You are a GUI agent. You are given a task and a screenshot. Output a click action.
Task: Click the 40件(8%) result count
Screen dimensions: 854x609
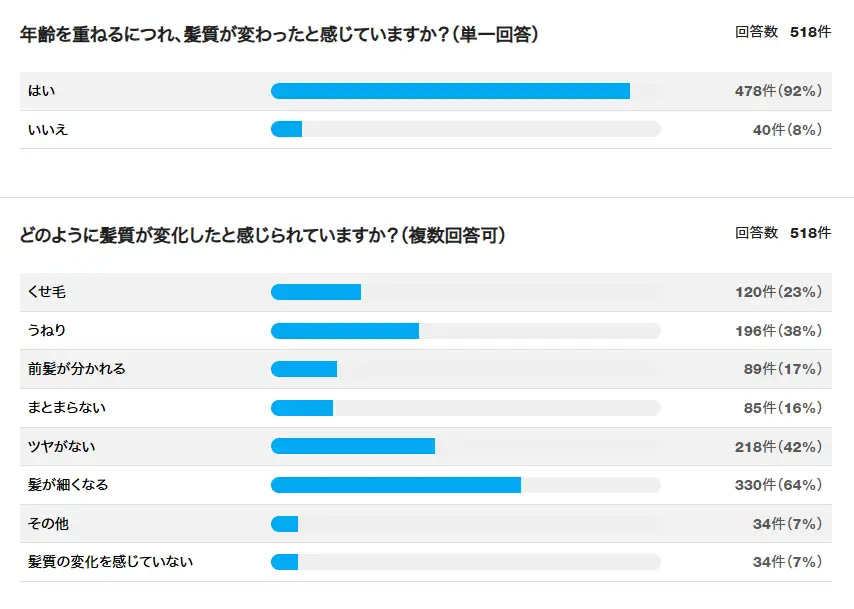tap(787, 129)
